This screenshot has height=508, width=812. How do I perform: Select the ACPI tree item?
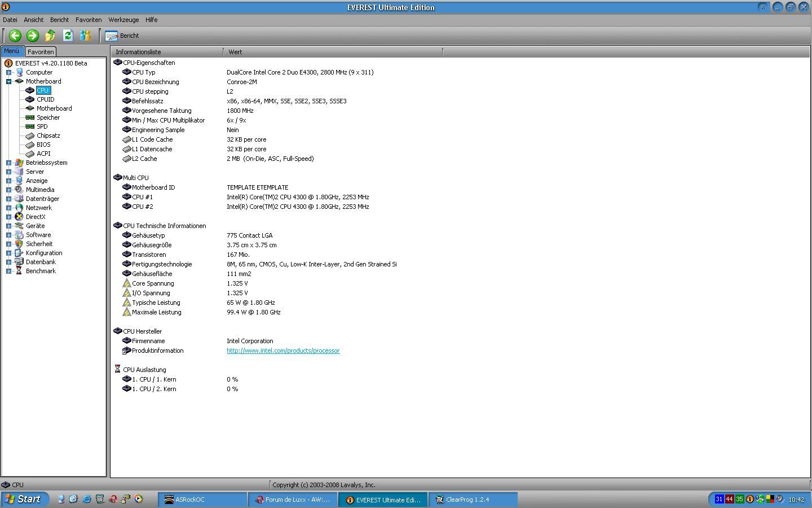[43, 154]
